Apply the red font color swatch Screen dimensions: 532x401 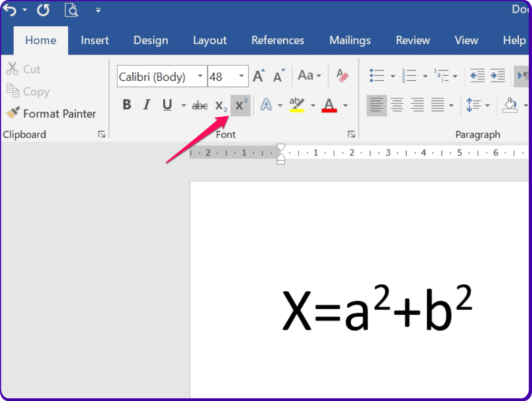(x=329, y=105)
